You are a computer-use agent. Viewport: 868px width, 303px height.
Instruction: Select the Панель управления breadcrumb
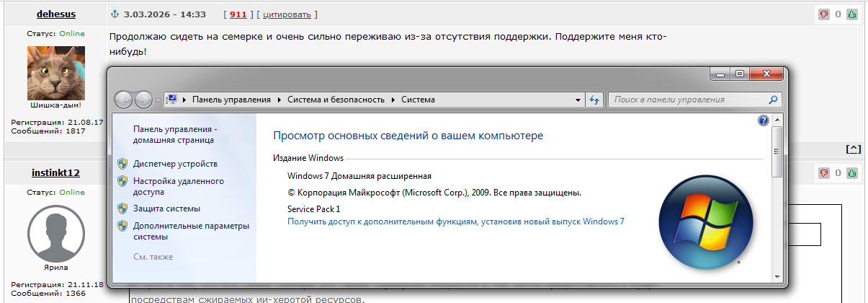(231, 100)
